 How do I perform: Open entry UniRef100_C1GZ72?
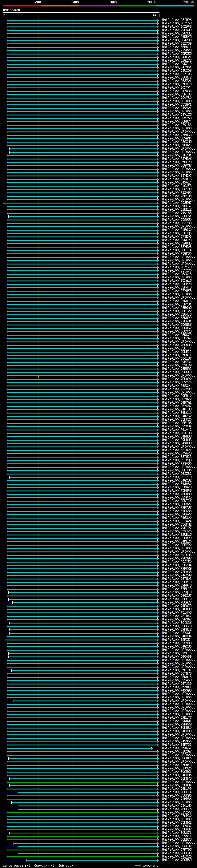(x=177, y=60)
